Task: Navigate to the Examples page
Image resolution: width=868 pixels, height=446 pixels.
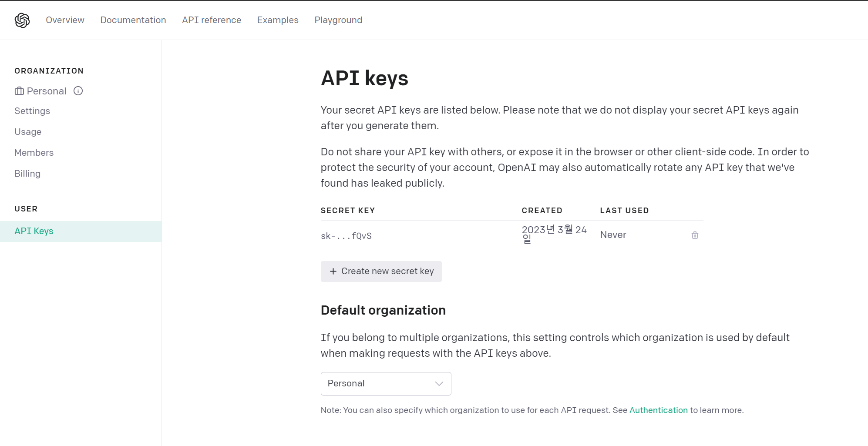Action: (278, 20)
